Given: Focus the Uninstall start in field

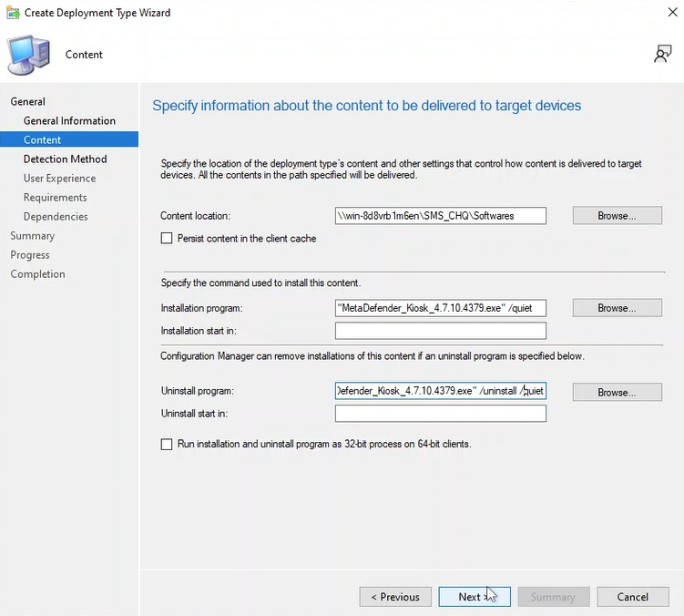Looking at the screenshot, I should pyautogui.click(x=440, y=414).
